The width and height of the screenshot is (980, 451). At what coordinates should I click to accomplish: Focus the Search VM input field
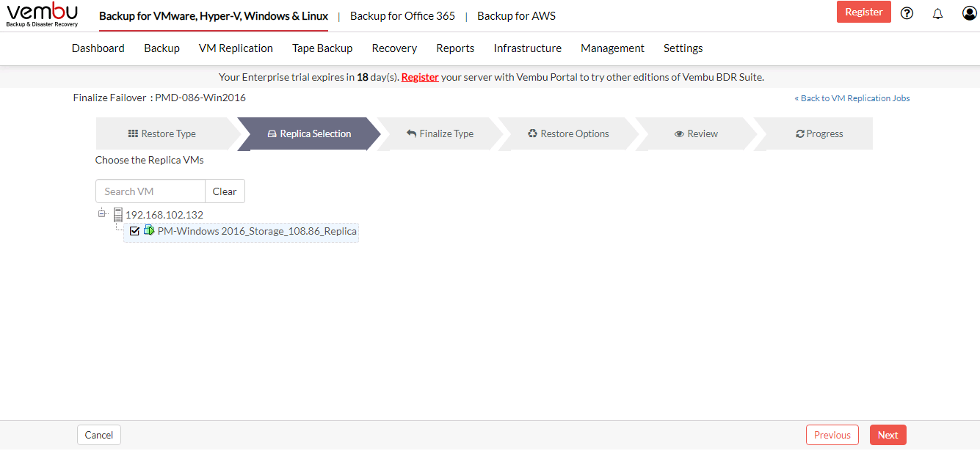coord(150,191)
